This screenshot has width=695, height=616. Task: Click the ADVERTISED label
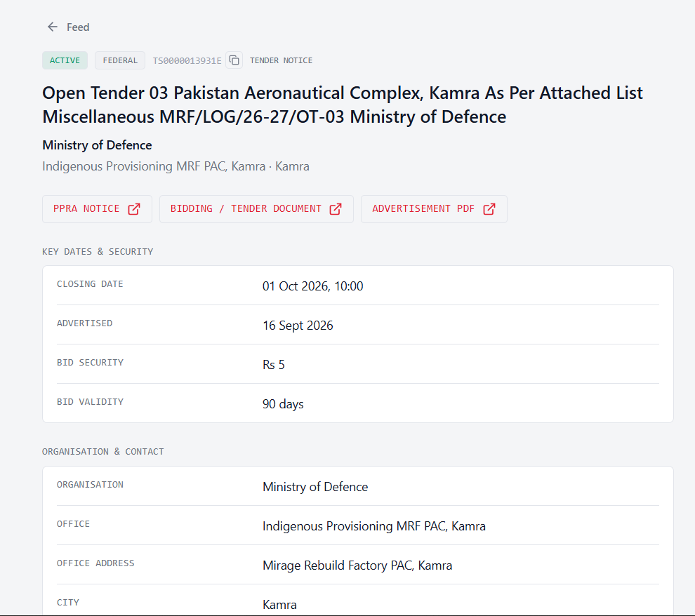[x=85, y=323]
